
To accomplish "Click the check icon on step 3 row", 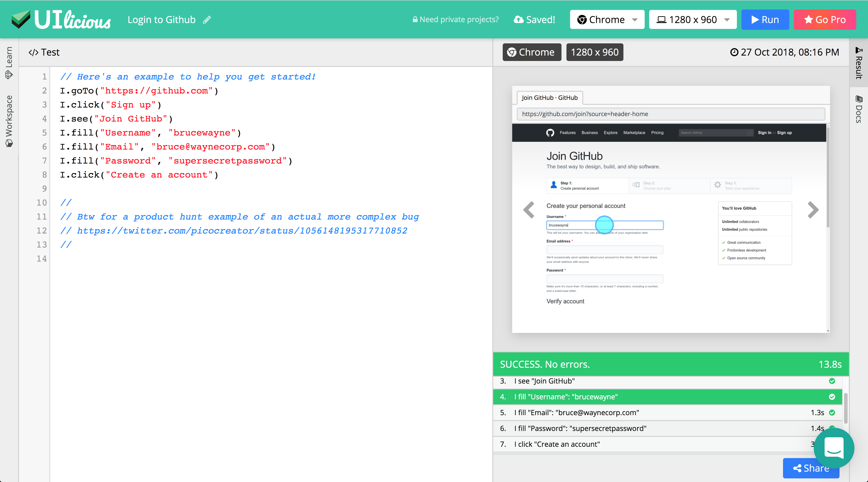I will coord(832,381).
